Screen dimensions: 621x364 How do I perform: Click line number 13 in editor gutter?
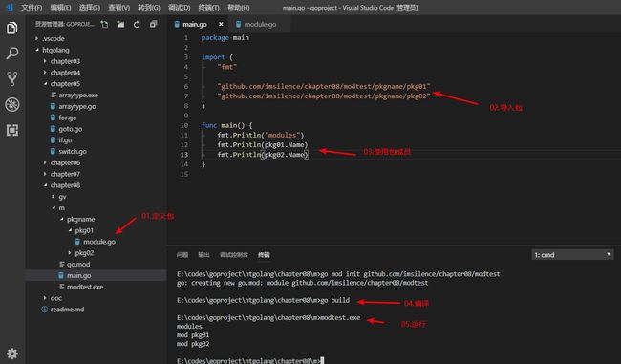184,155
